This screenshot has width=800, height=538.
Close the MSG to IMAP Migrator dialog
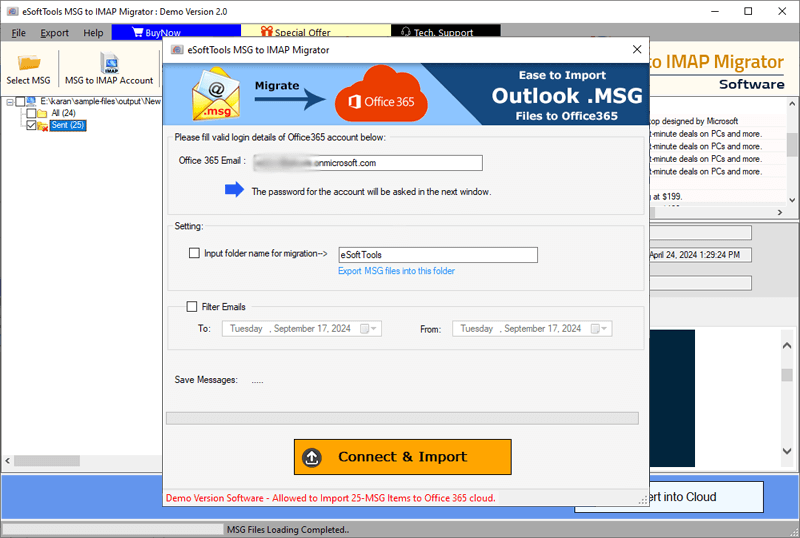(637, 50)
